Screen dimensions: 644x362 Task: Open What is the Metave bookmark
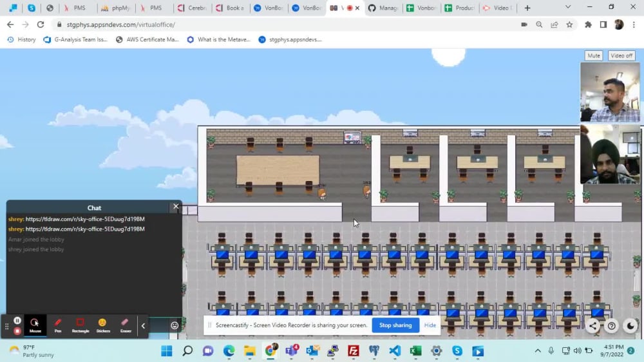219,39
